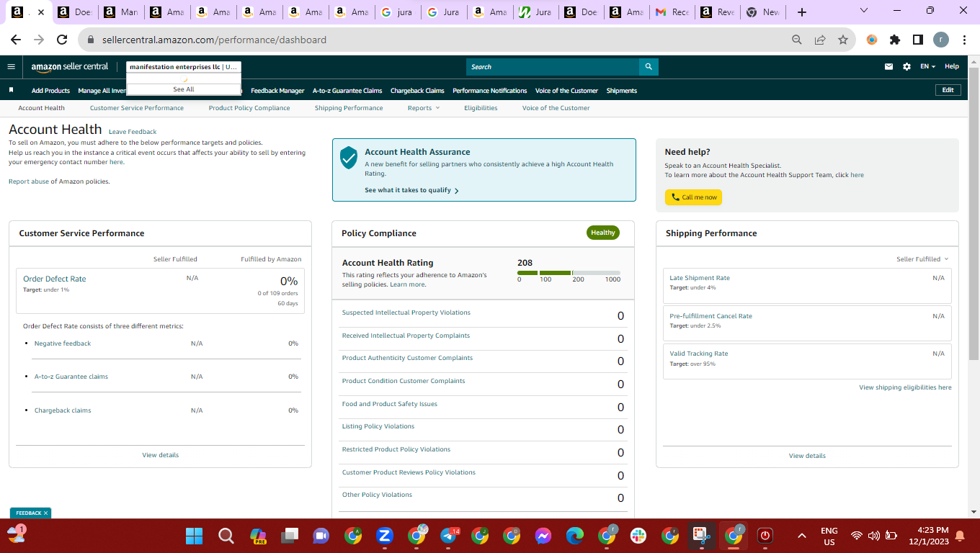The image size is (980, 553).
Task: Open Windows taskbar Search
Action: click(226, 536)
